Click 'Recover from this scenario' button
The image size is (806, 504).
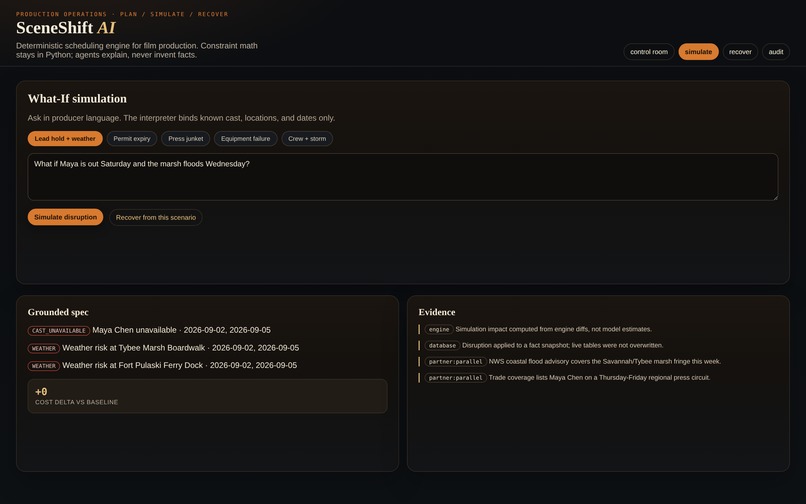(156, 218)
